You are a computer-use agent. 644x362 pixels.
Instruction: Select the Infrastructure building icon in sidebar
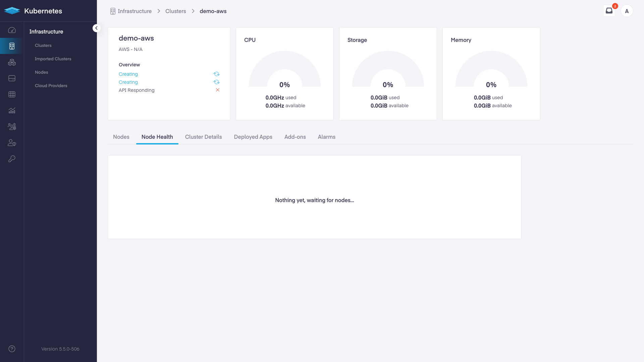12,46
